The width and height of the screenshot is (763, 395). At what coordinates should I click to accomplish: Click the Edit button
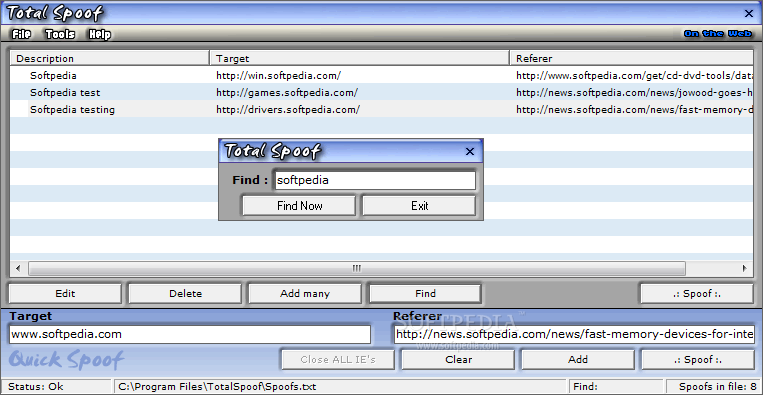(x=65, y=294)
